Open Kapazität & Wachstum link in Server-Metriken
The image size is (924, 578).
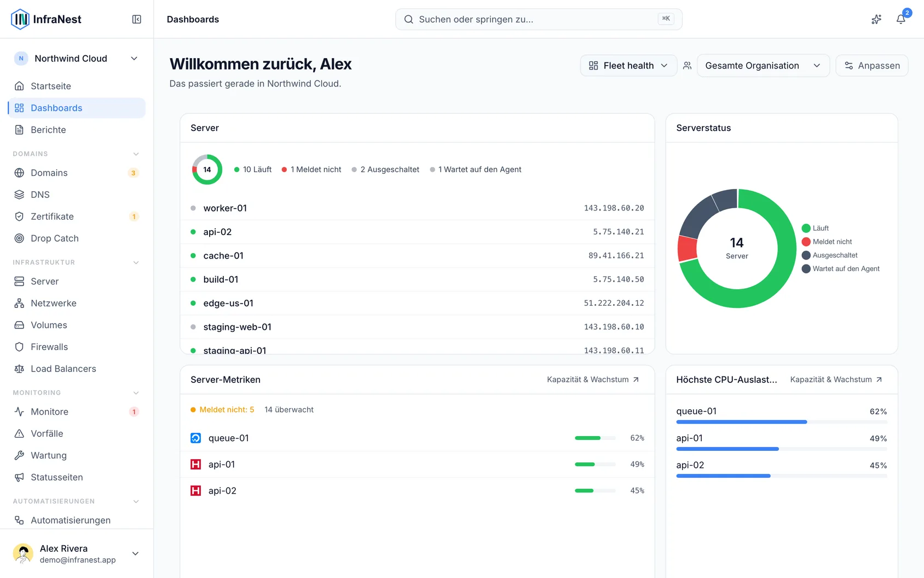click(x=593, y=380)
